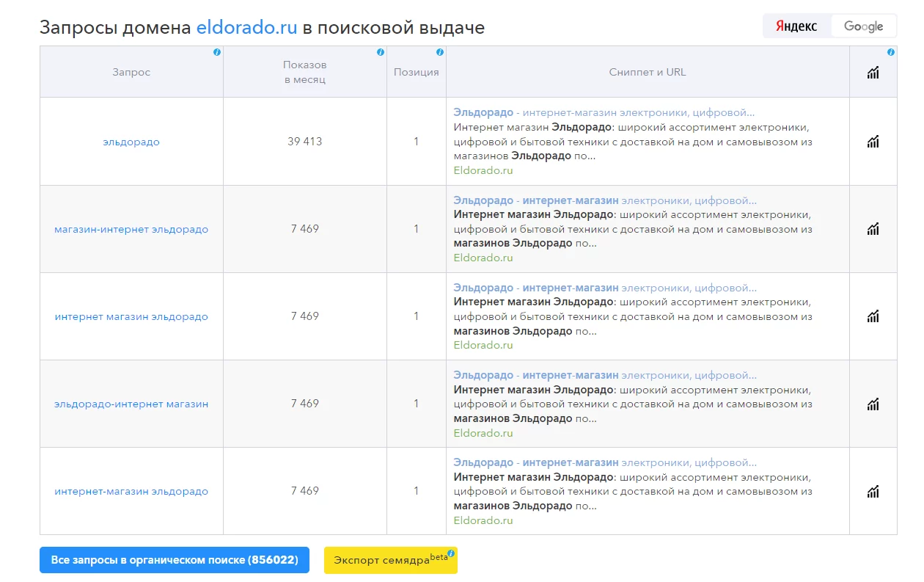The width and height of the screenshot is (924, 582).
Task: Open snippet title in магазин-интернет эльдорадо row
Action: [x=605, y=200]
